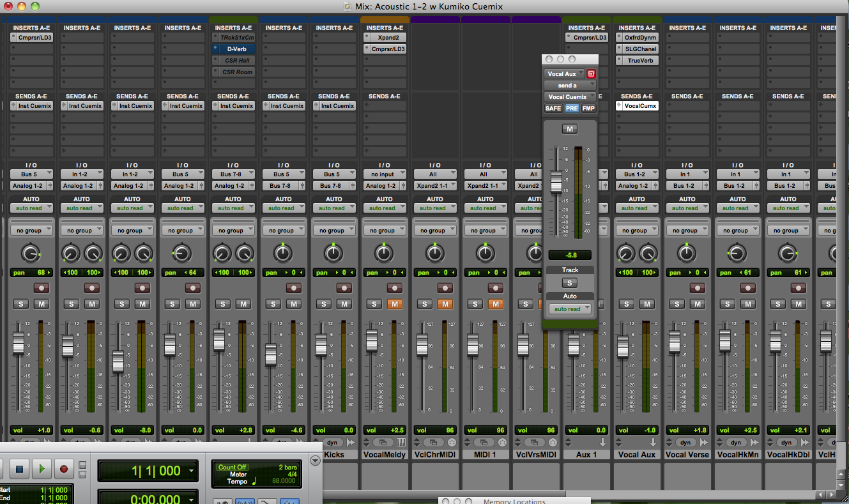Open the Cmprsr/LD3 insert on Aux 1
Screen dimensions: 849x504
pyautogui.click(x=586, y=38)
